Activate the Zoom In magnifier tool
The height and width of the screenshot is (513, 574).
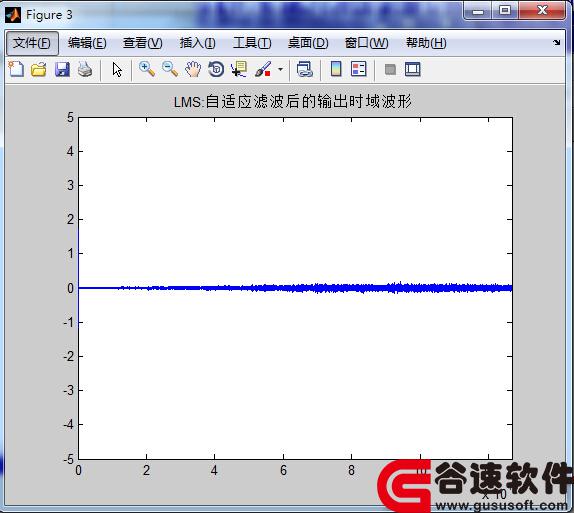click(x=147, y=69)
